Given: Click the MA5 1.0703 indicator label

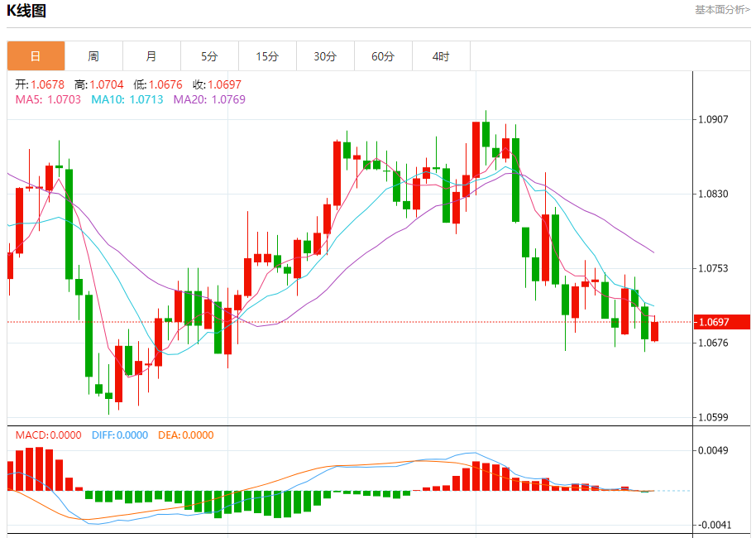Looking at the screenshot, I should 48,99.
